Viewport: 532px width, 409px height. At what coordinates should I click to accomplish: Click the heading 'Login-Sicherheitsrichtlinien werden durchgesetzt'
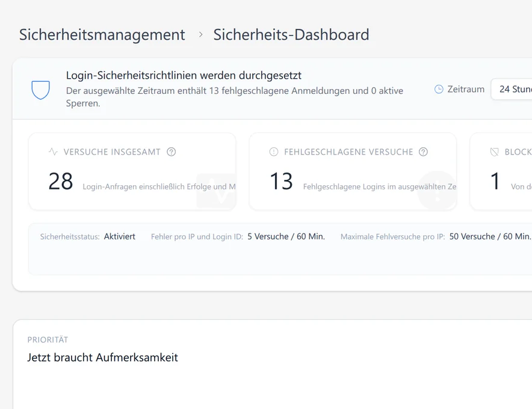point(184,75)
